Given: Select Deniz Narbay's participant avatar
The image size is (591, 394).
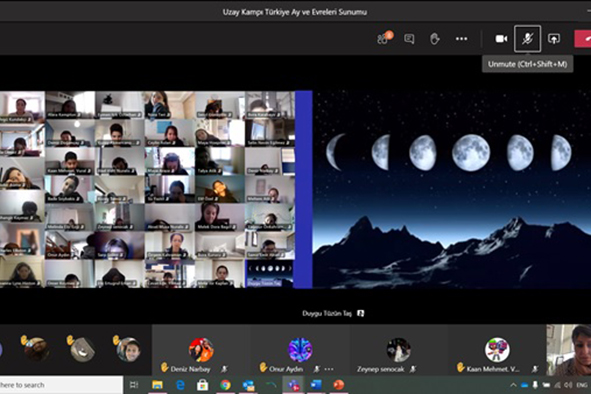Looking at the screenshot, I should pyautogui.click(x=201, y=350).
